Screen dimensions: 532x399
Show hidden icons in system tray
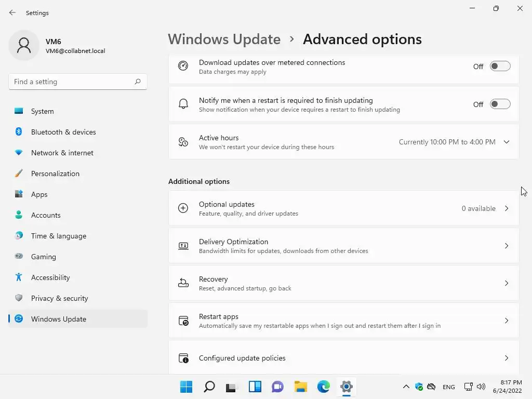(406, 387)
